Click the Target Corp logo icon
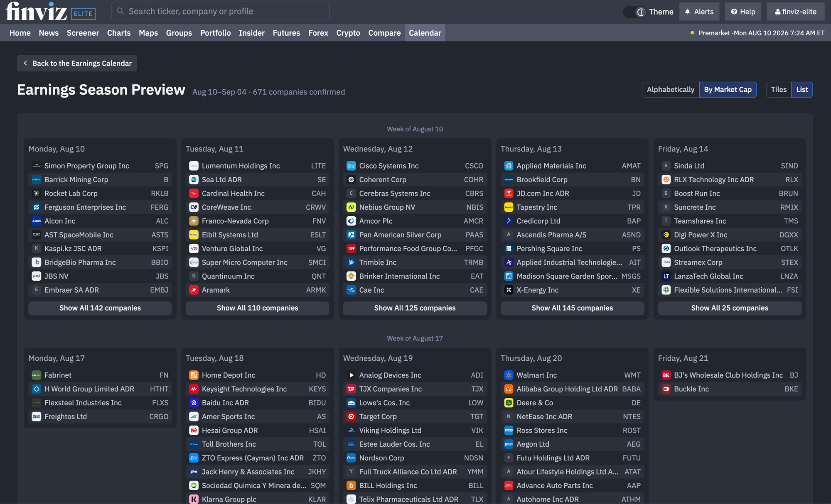831x504 pixels. (351, 417)
